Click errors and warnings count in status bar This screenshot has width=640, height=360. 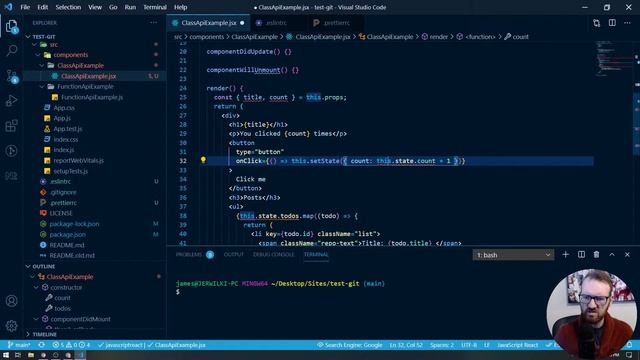click(x=71, y=345)
